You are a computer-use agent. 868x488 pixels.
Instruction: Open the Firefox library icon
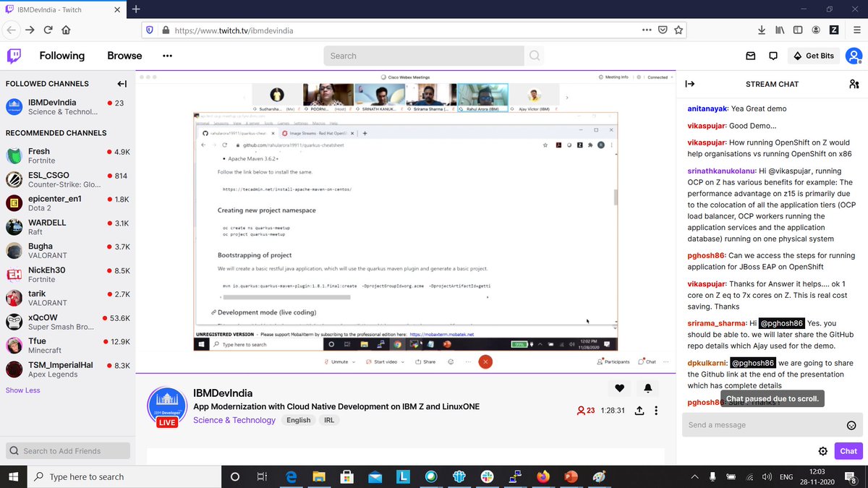pos(780,30)
